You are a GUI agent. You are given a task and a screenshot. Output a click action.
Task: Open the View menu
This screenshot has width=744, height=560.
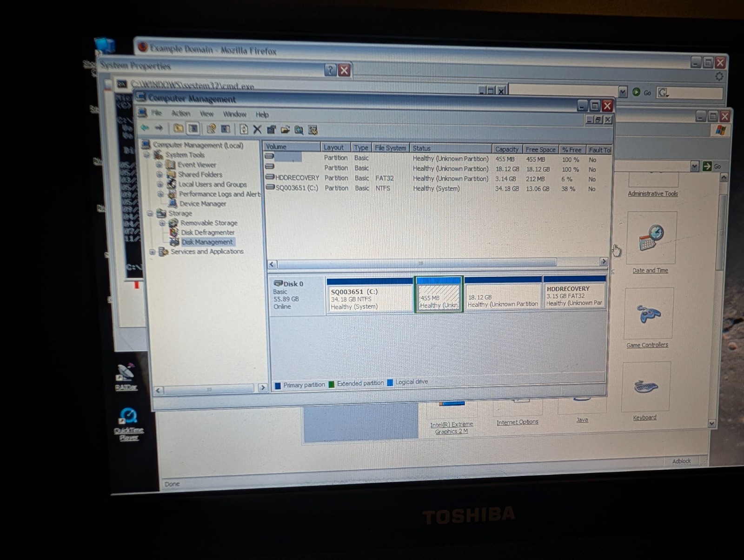click(x=206, y=114)
